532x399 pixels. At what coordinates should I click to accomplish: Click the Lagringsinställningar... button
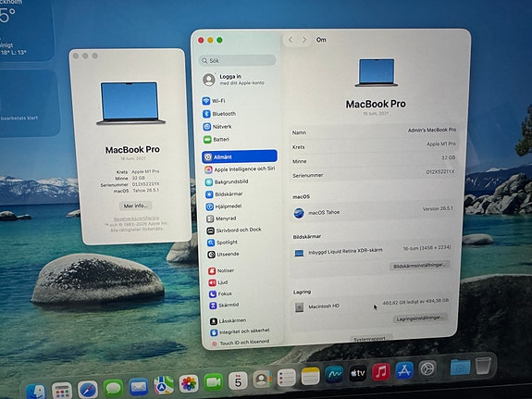pos(420,318)
